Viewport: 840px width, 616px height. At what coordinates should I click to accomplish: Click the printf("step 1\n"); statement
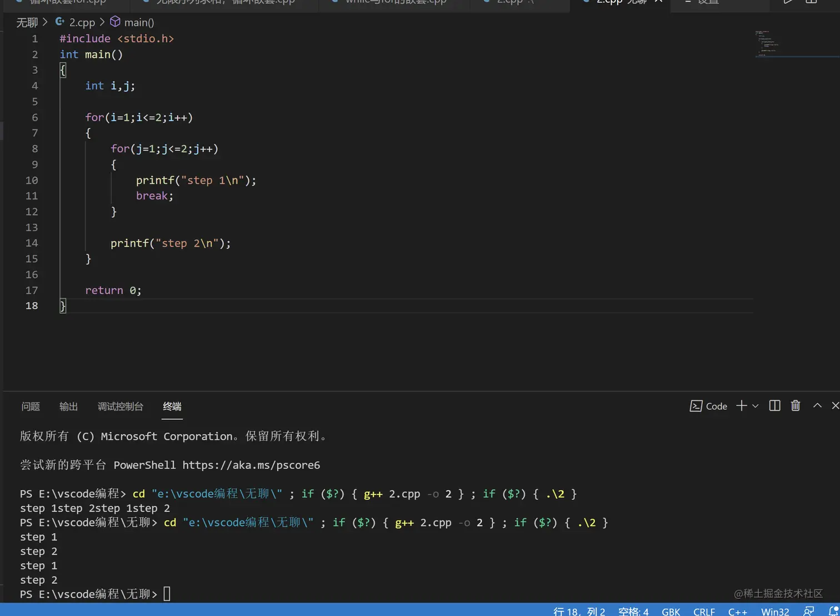(196, 180)
